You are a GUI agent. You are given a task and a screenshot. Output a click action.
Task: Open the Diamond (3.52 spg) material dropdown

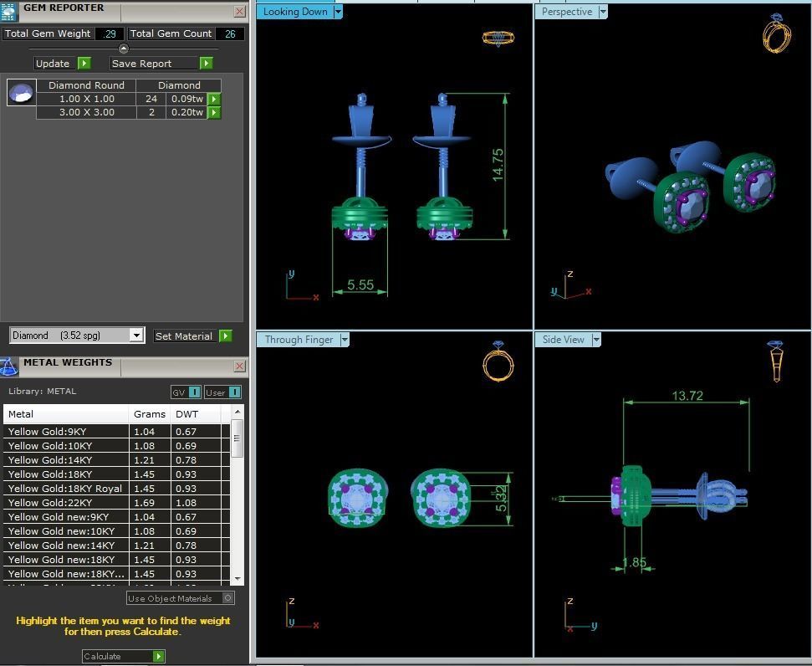tap(136, 336)
